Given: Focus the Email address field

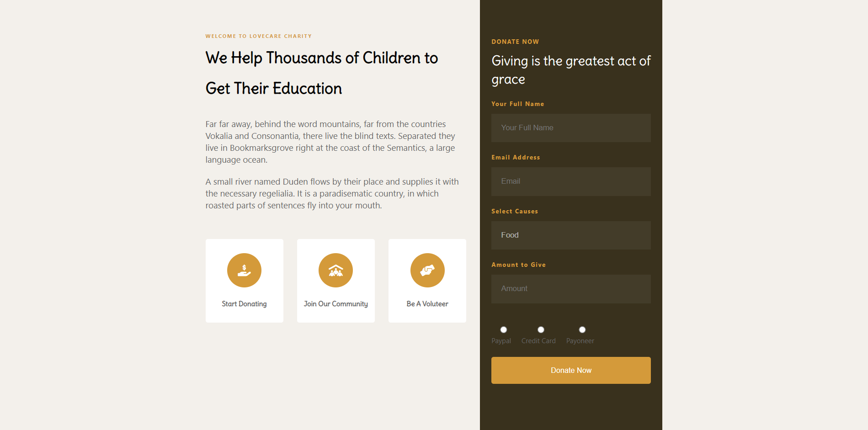Looking at the screenshot, I should point(571,181).
